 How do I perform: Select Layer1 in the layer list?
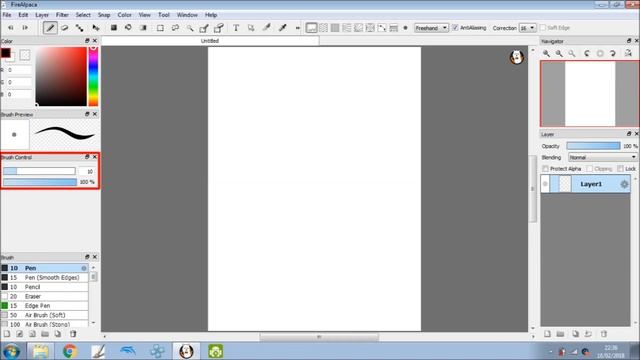click(586, 184)
